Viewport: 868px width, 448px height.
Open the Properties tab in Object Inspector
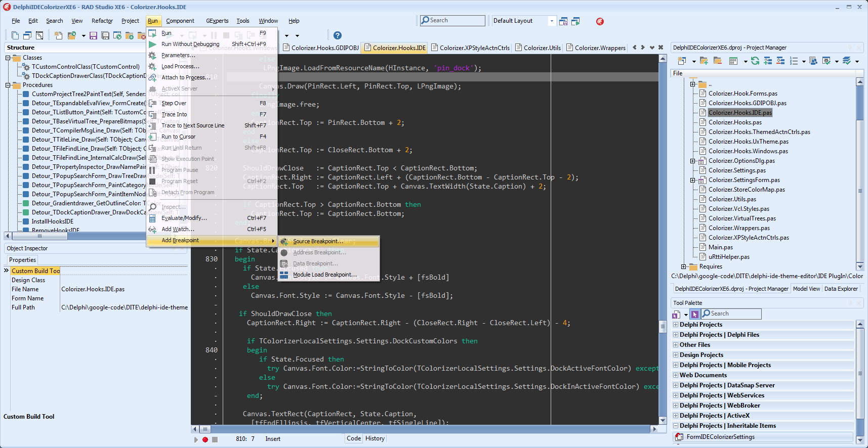click(x=22, y=260)
